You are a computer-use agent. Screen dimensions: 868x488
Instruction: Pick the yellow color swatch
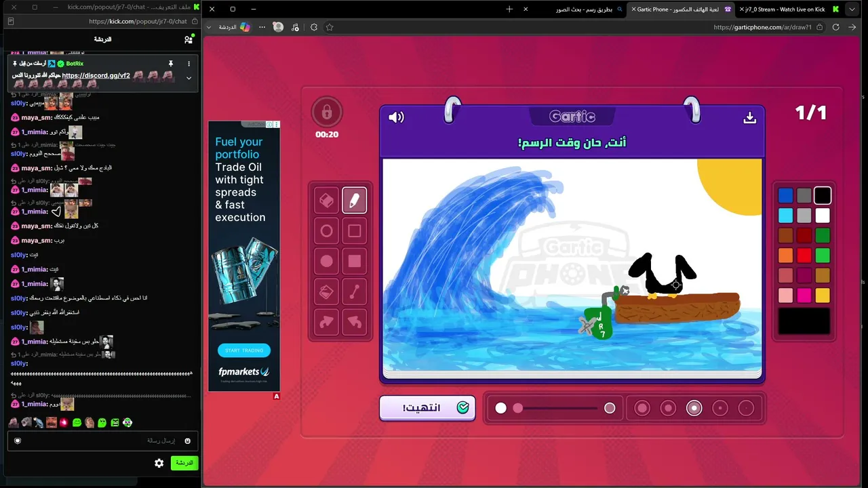(822, 295)
